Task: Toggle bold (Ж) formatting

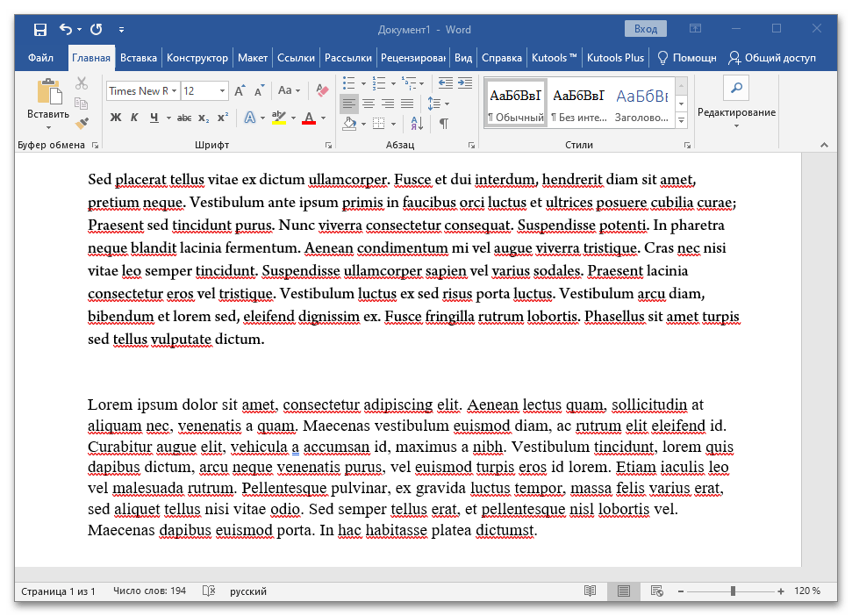Action: pyautogui.click(x=116, y=118)
